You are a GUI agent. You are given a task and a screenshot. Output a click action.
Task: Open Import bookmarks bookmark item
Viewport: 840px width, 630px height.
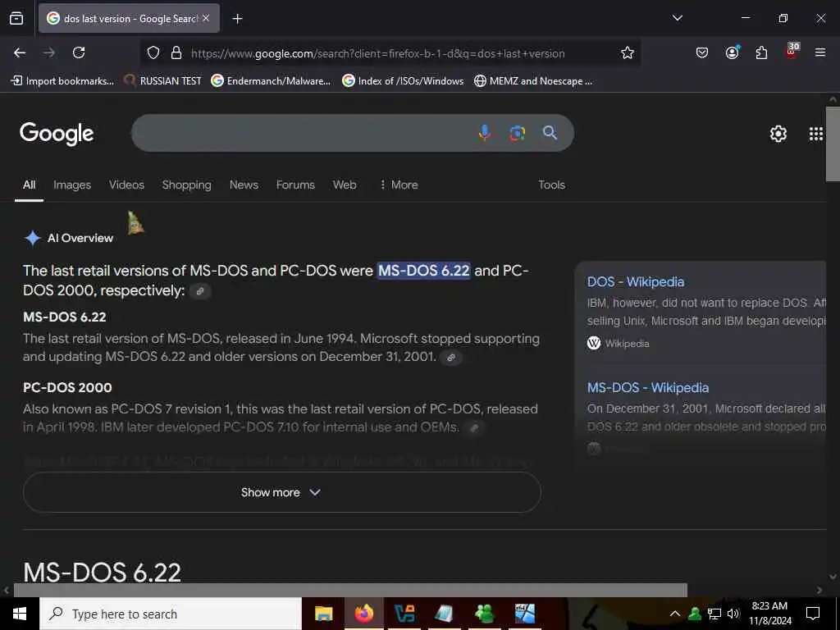tap(62, 81)
